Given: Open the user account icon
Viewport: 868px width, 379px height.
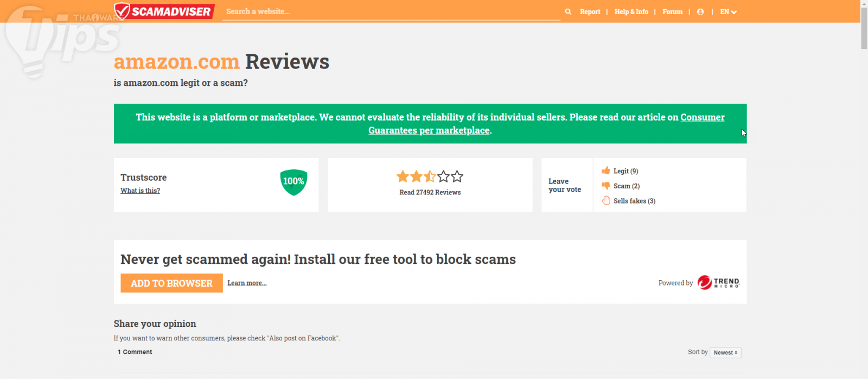Looking at the screenshot, I should [700, 11].
